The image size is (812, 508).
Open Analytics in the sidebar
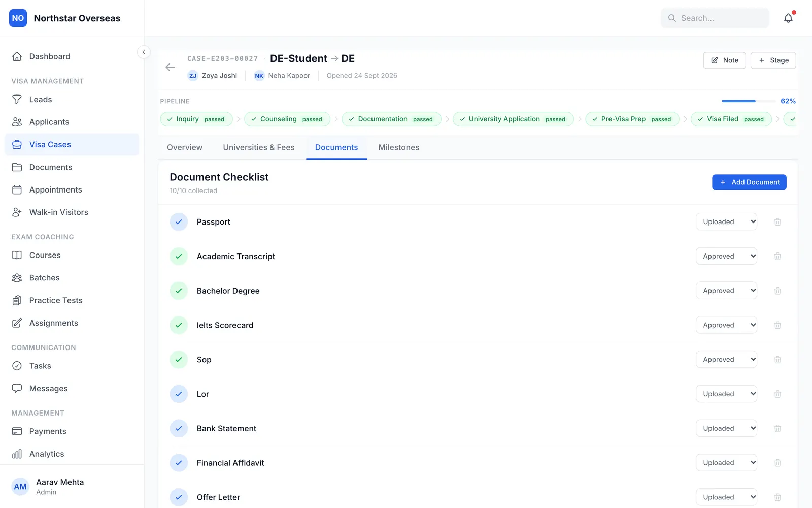pyautogui.click(x=72, y=454)
